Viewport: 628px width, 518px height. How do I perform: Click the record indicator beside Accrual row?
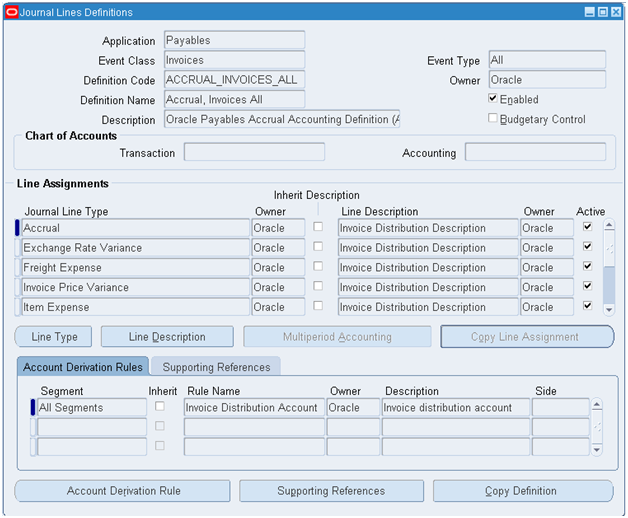tap(17, 228)
